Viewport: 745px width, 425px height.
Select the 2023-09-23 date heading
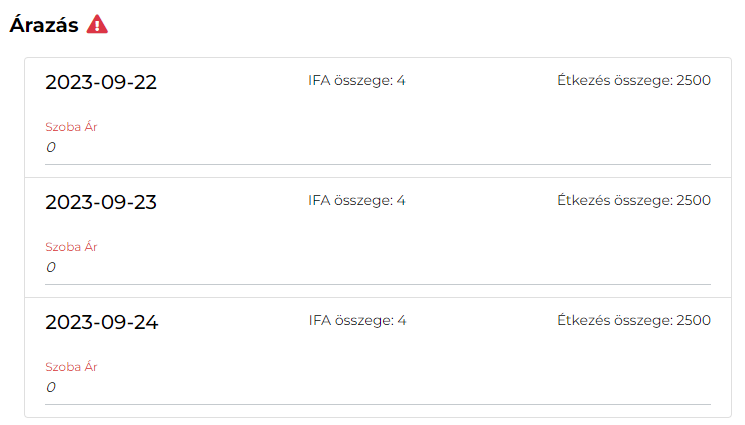[x=101, y=203]
